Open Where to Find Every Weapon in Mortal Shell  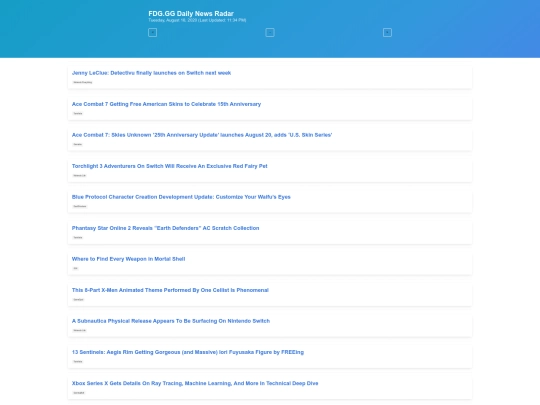128,259
